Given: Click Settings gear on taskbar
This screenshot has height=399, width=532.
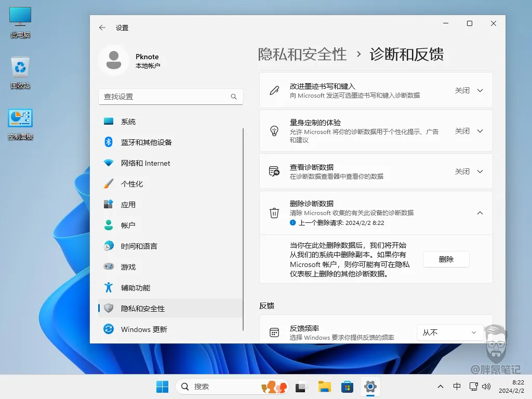Looking at the screenshot, I should 370,387.
